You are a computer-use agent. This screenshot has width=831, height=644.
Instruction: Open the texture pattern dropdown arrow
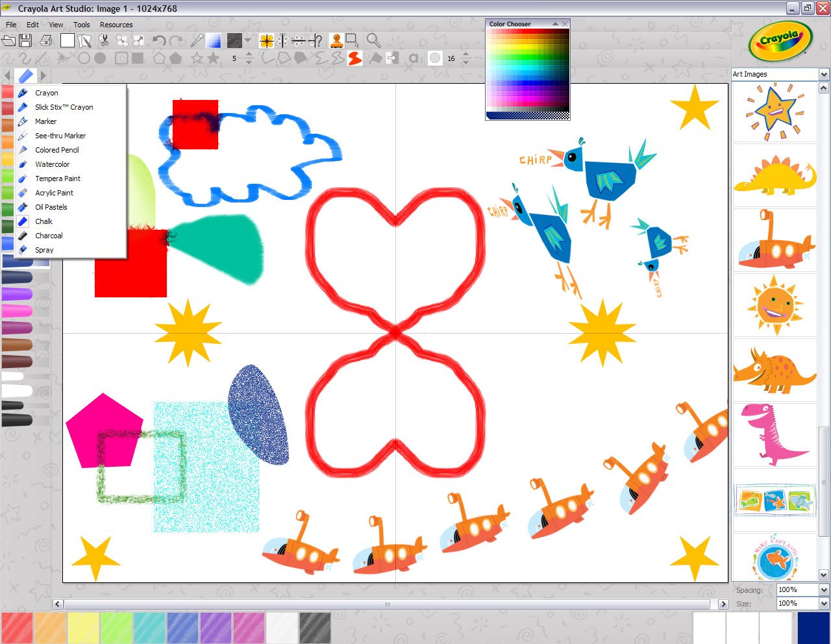point(248,40)
